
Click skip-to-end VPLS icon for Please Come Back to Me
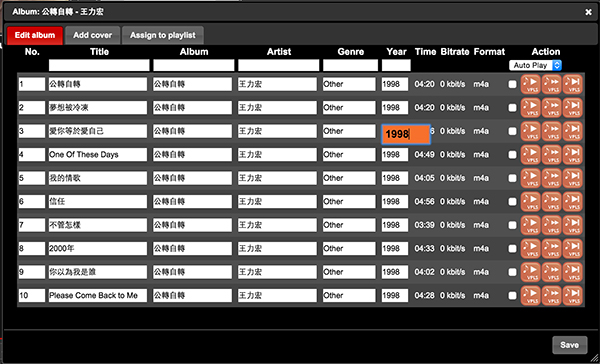point(572,295)
